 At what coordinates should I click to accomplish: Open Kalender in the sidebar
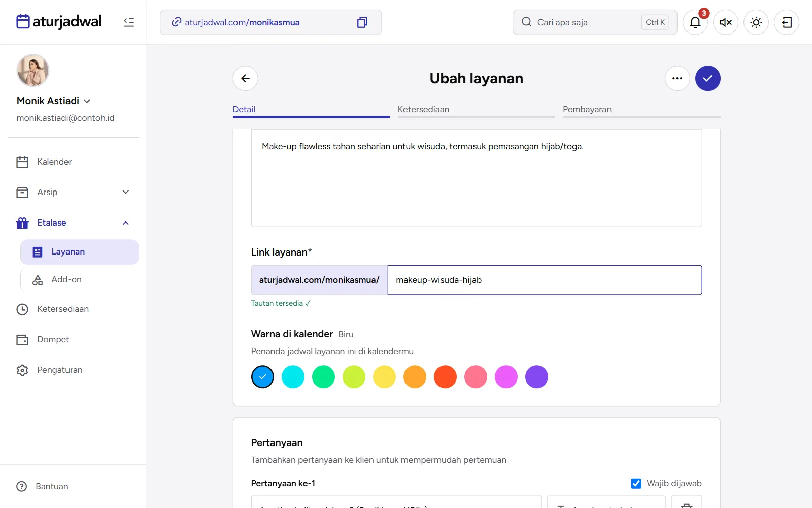[74, 162]
